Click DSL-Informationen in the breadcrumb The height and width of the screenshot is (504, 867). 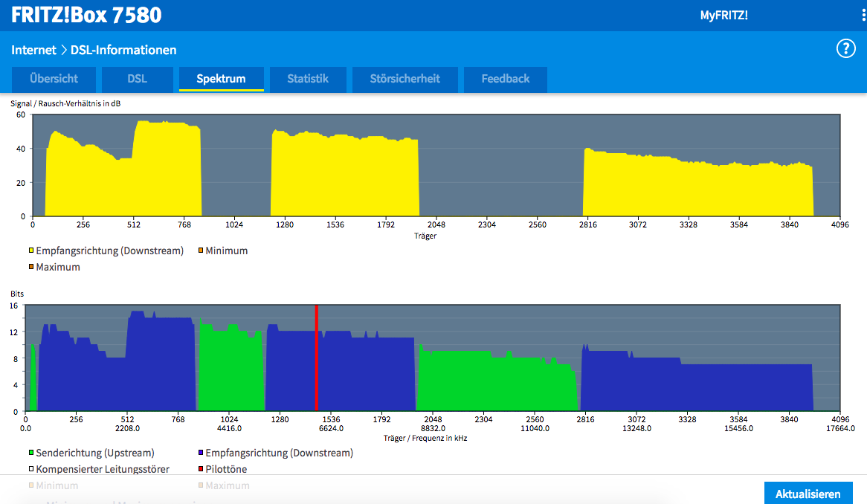click(123, 51)
